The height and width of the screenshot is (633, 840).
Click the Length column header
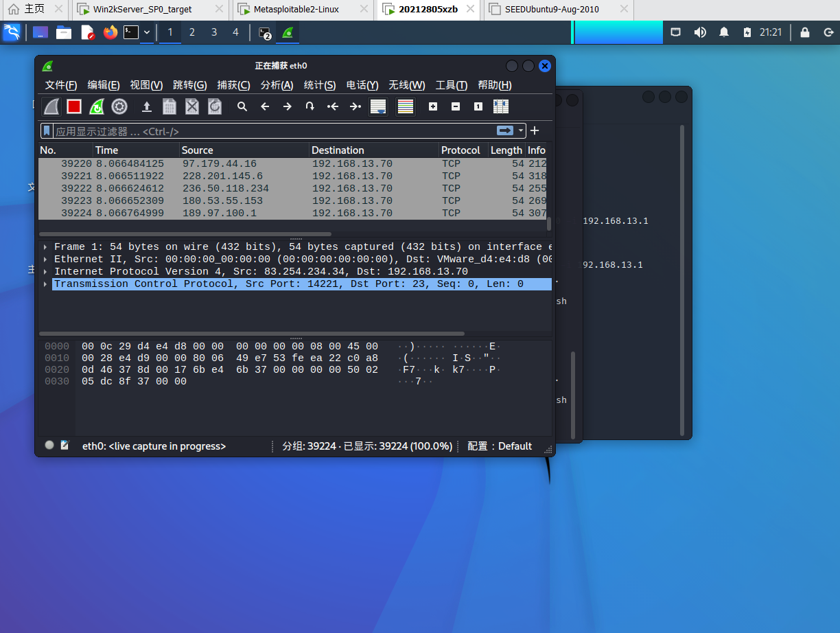[506, 150]
